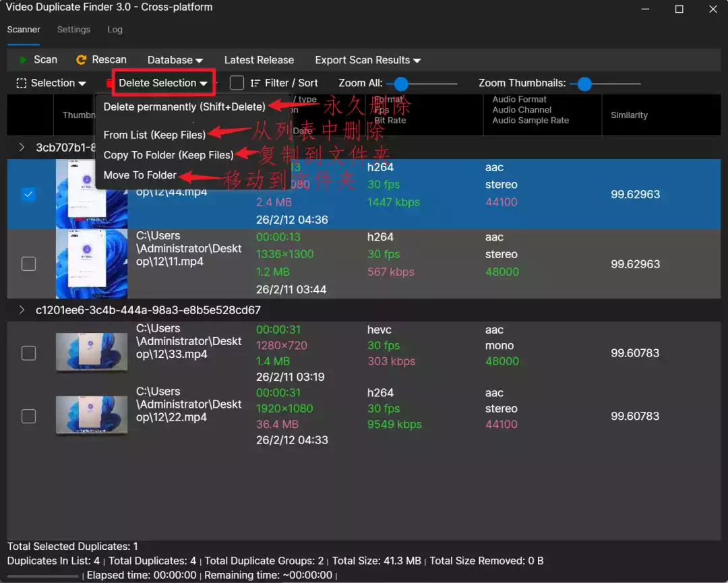Image resolution: width=728 pixels, height=583 pixels.
Task: Choose Copy To Folder (Keep Files)
Action: click(169, 155)
